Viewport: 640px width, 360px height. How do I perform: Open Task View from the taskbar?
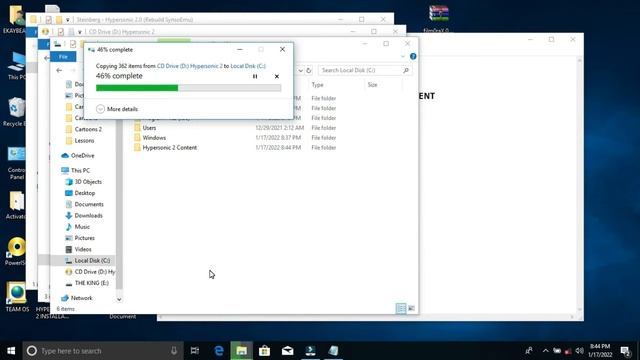[195, 351]
